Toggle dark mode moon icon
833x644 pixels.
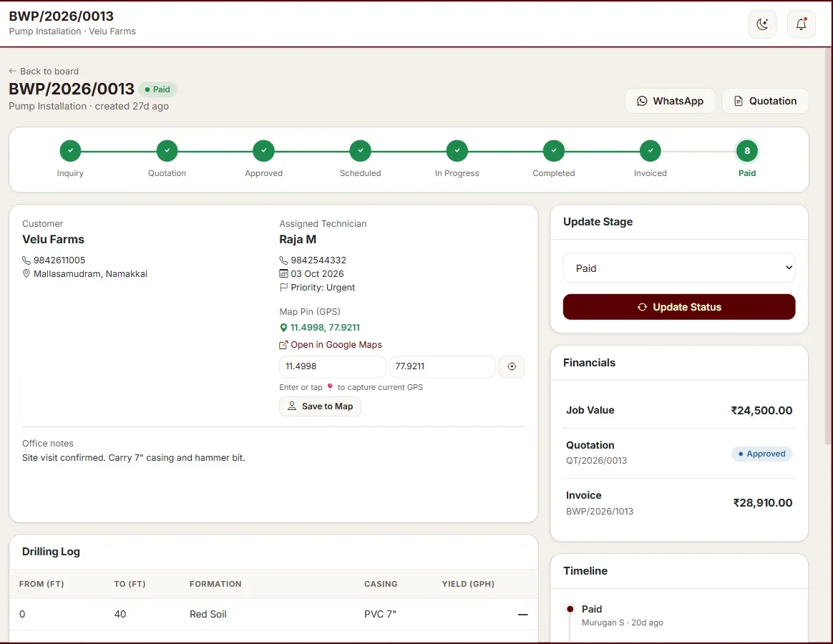pos(762,24)
